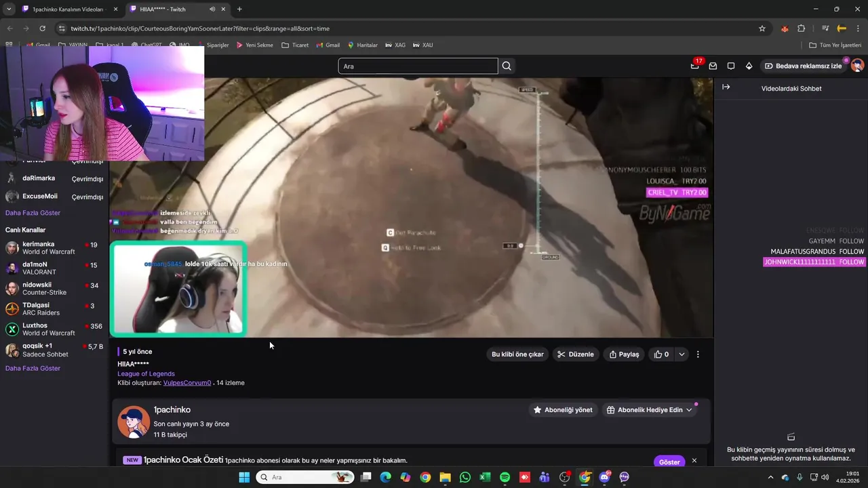The image size is (868, 488).
Task: Open kerimanka live channel in sidebar
Action: [x=54, y=248]
